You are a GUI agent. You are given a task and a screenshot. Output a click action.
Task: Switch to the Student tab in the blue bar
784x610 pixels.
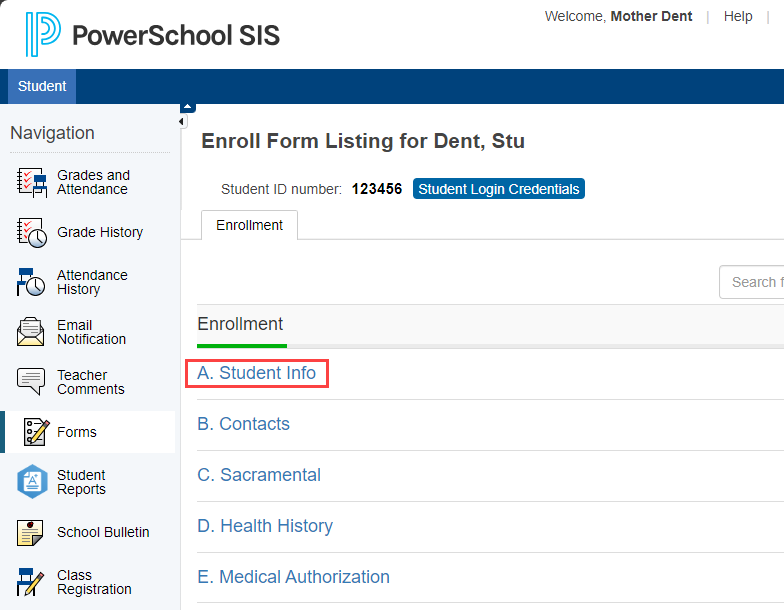tap(42, 87)
